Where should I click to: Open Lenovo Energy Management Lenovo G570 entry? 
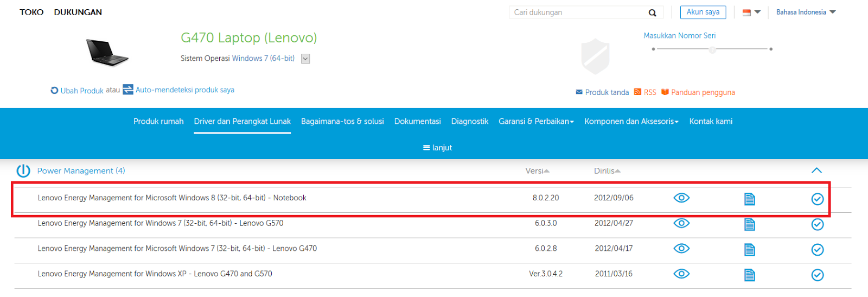click(161, 223)
